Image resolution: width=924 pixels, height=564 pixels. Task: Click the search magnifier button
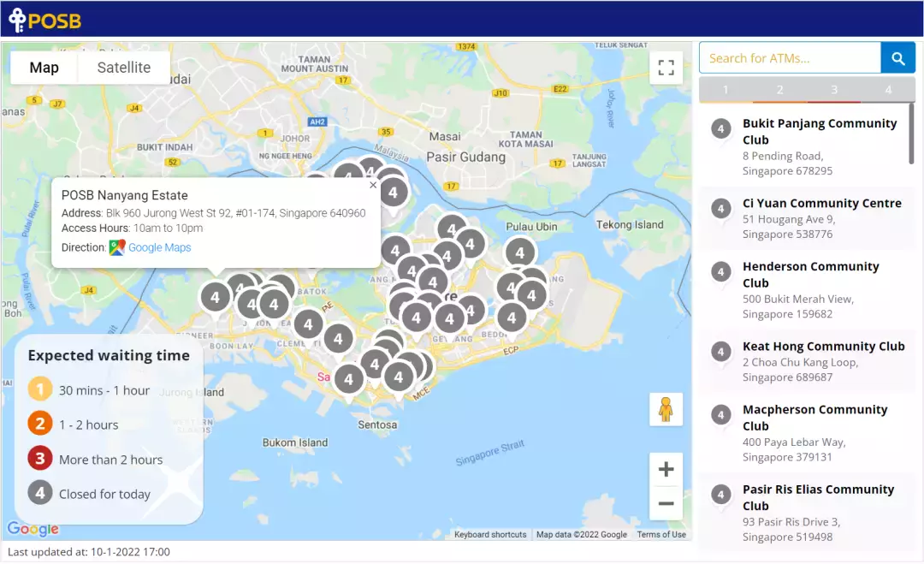pyautogui.click(x=897, y=58)
